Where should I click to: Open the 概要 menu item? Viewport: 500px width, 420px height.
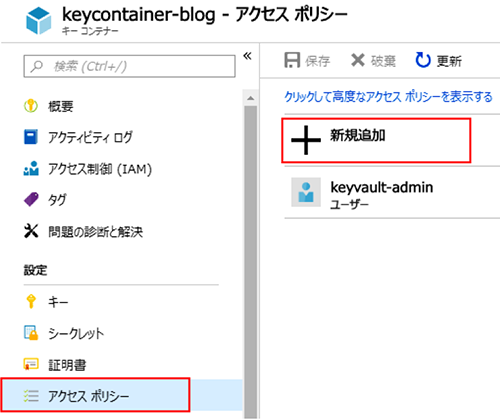61,107
